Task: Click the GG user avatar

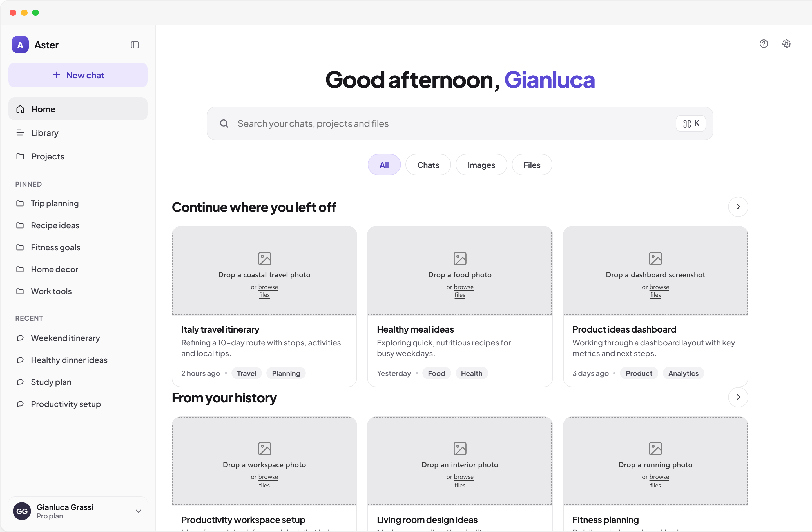Action: [22, 511]
